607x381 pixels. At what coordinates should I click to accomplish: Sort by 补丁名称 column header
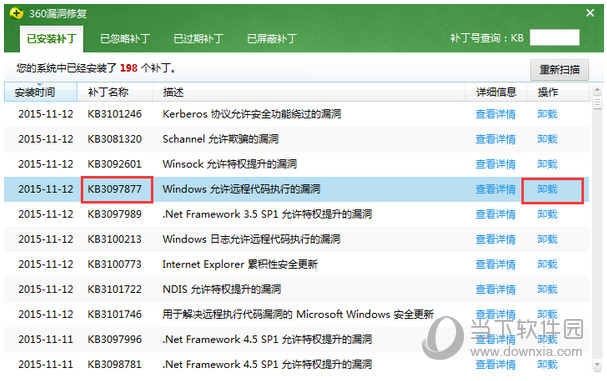pyautogui.click(x=115, y=92)
